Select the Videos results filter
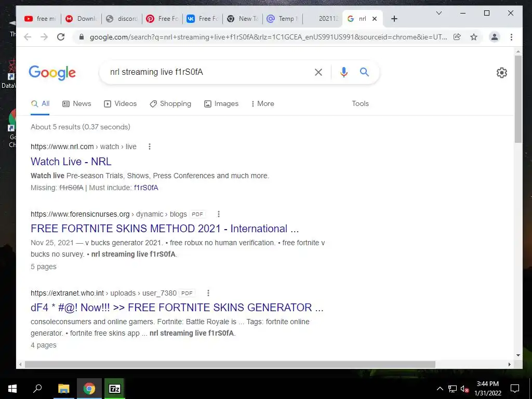Viewport: 532px width, 399px height. [120, 103]
